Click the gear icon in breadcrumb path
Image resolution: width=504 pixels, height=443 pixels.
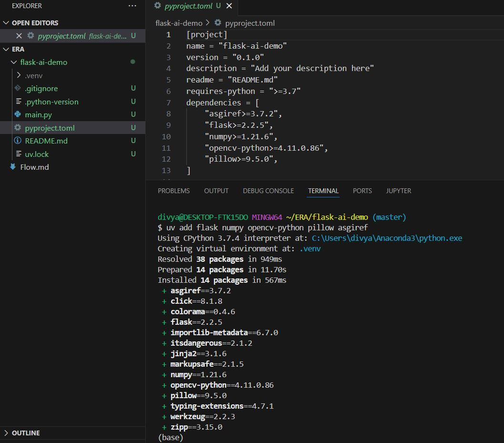pyautogui.click(x=218, y=23)
